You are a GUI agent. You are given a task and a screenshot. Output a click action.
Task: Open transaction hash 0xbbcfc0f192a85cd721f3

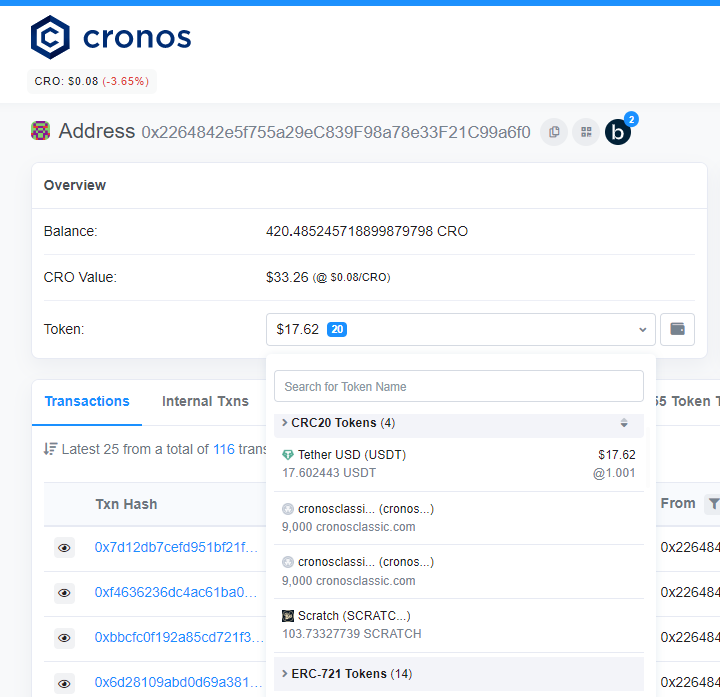pyautogui.click(x=179, y=637)
